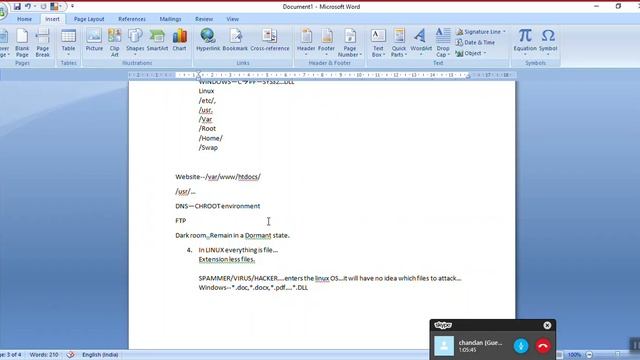Go to the Mailings tab
The width and height of the screenshot is (640, 360).
tap(170, 19)
